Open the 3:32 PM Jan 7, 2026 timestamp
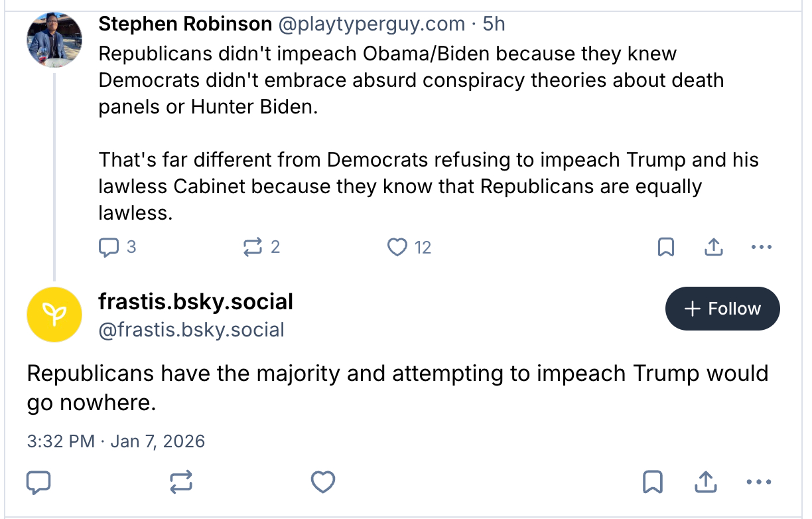Screen dimensions: 812x519 pos(116,441)
